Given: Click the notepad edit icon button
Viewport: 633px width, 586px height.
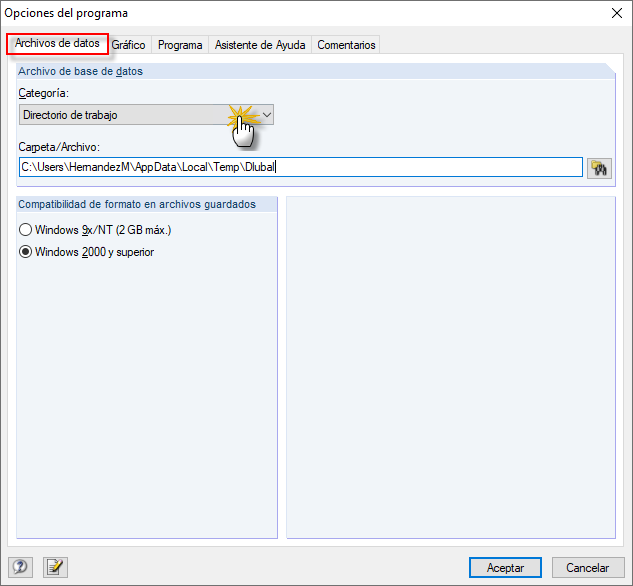Looking at the screenshot, I should (x=55, y=567).
